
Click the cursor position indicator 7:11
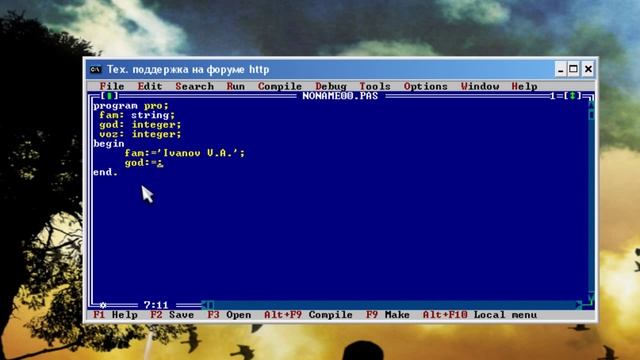[x=156, y=305]
